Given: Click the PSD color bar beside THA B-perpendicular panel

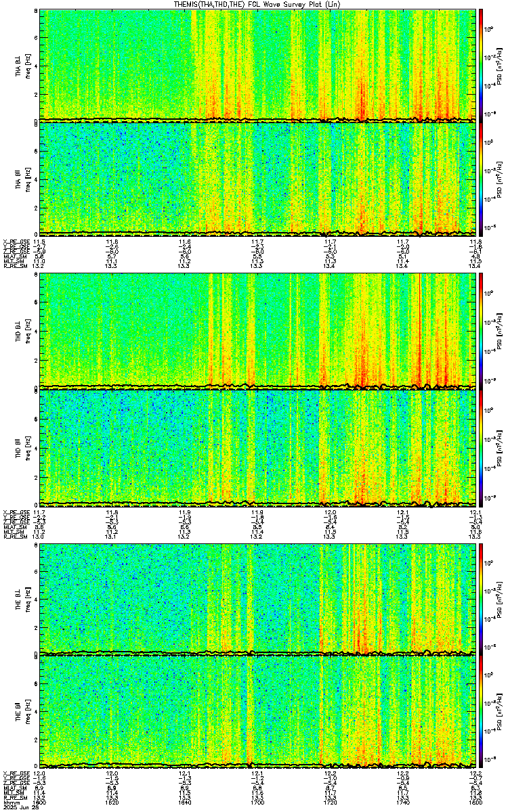Looking at the screenshot, I should click(x=482, y=64).
